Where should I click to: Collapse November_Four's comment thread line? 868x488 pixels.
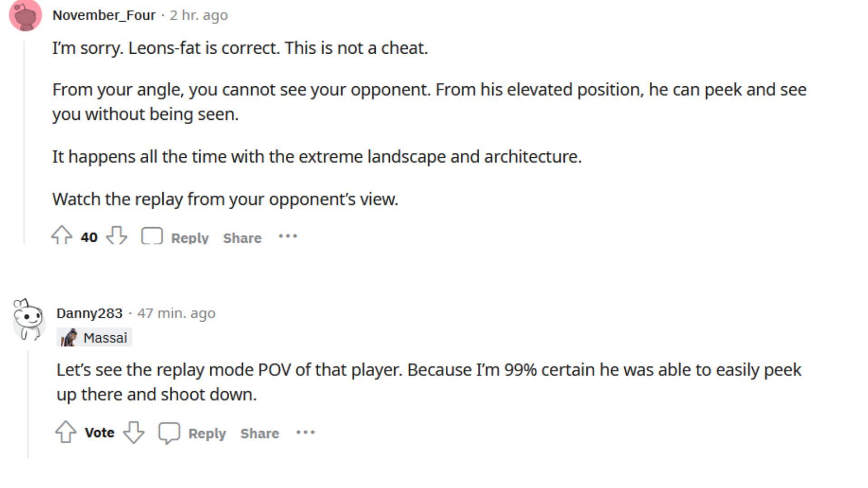tap(24, 142)
